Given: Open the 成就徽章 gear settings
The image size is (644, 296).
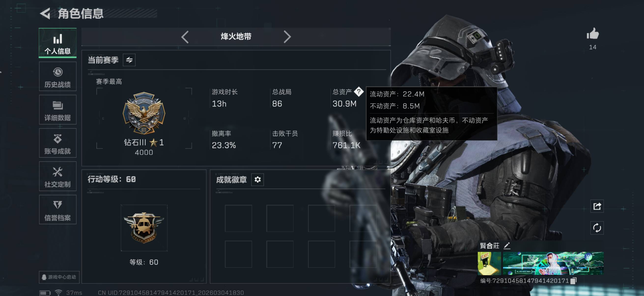Looking at the screenshot, I should (x=257, y=179).
